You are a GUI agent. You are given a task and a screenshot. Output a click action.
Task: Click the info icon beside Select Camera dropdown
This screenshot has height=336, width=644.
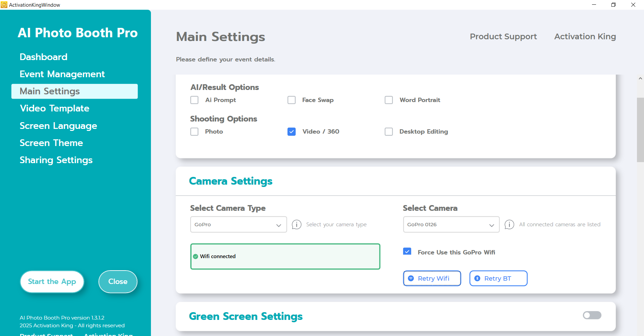point(509,225)
